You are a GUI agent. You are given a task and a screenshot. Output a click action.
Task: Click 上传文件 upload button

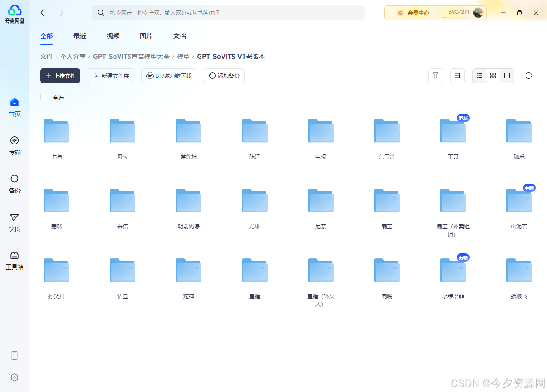[x=60, y=76]
